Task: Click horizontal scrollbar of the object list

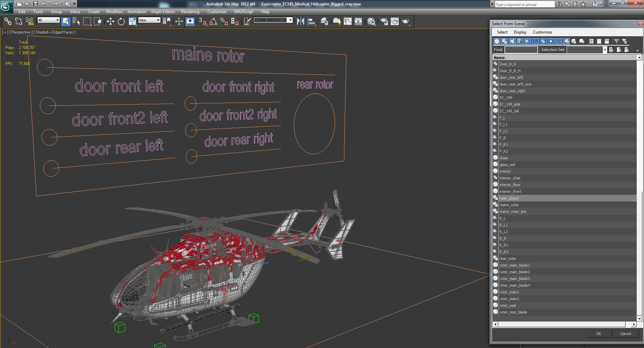Action: (564, 324)
